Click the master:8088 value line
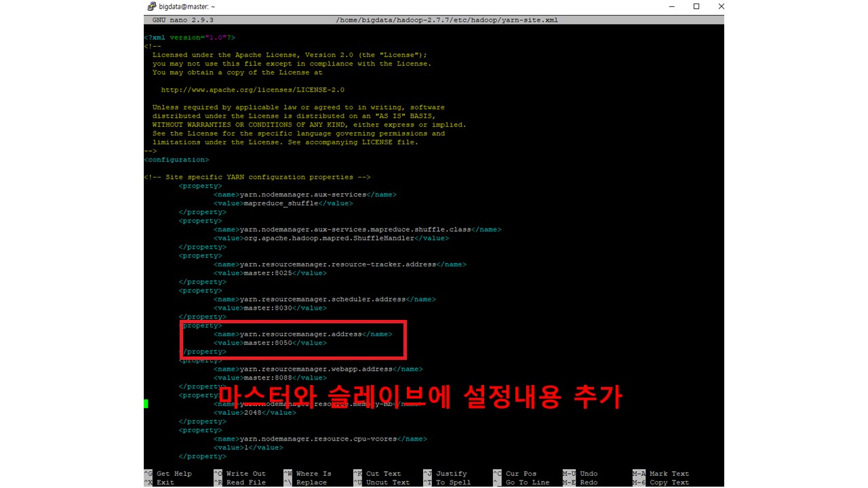 (x=270, y=378)
